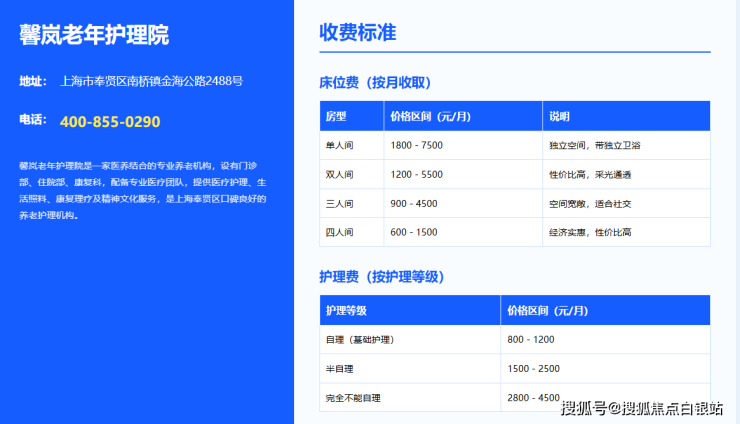The image size is (740, 424).
Task: Click the 收费标准 heading
Action: pos(358,33)
